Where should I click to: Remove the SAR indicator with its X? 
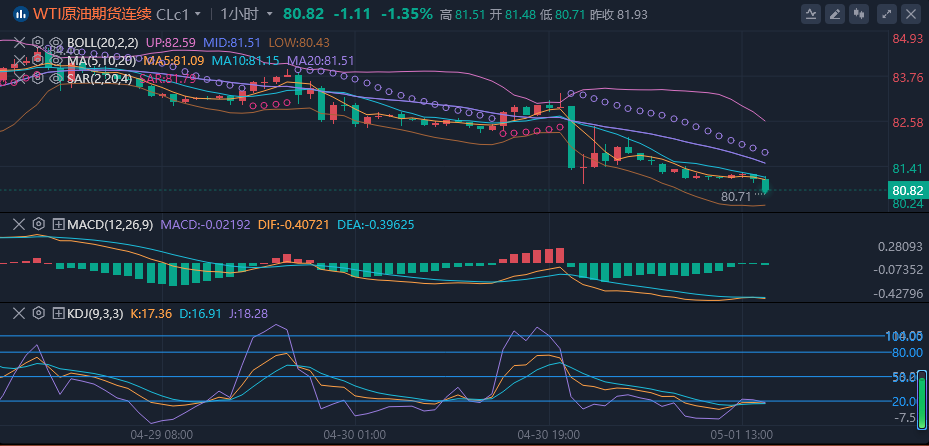(x=17, y=77)
